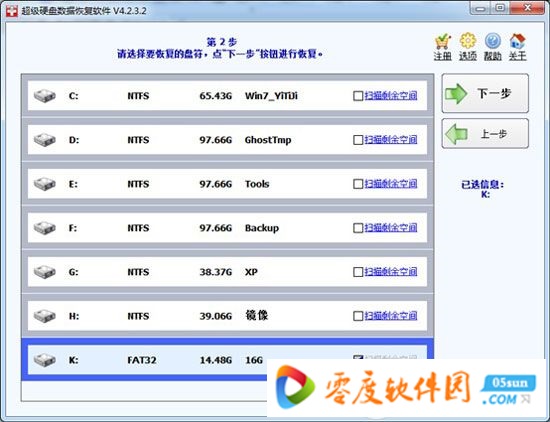This screenshot has height=422, width=550.
Task: Select the D: drive letter
Action: (x=74, y=140)
